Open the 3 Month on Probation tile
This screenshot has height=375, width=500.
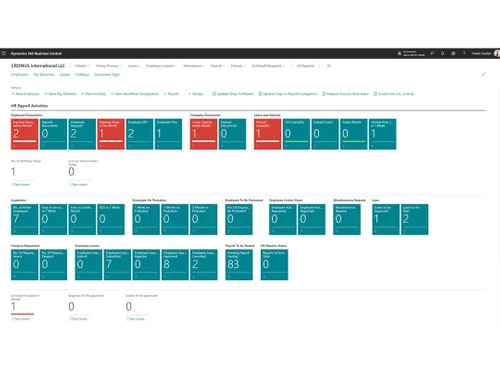[204, 219]
